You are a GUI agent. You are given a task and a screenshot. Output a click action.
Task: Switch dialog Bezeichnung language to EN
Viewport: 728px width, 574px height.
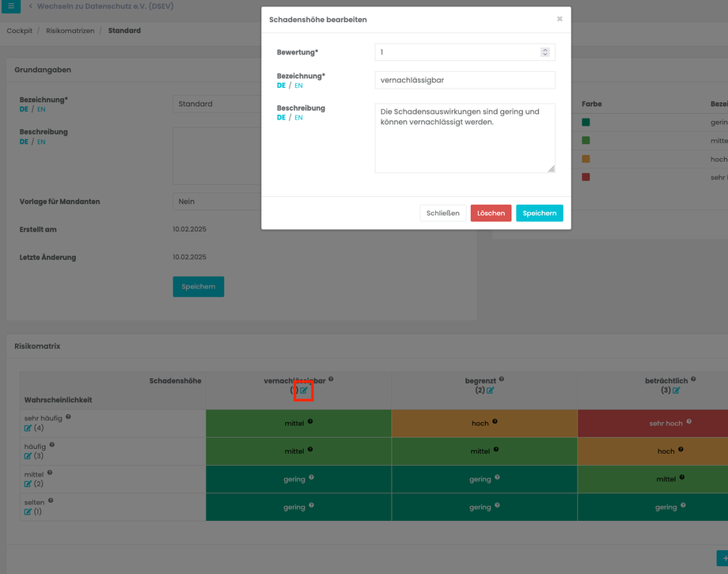(x=298, y=85)
